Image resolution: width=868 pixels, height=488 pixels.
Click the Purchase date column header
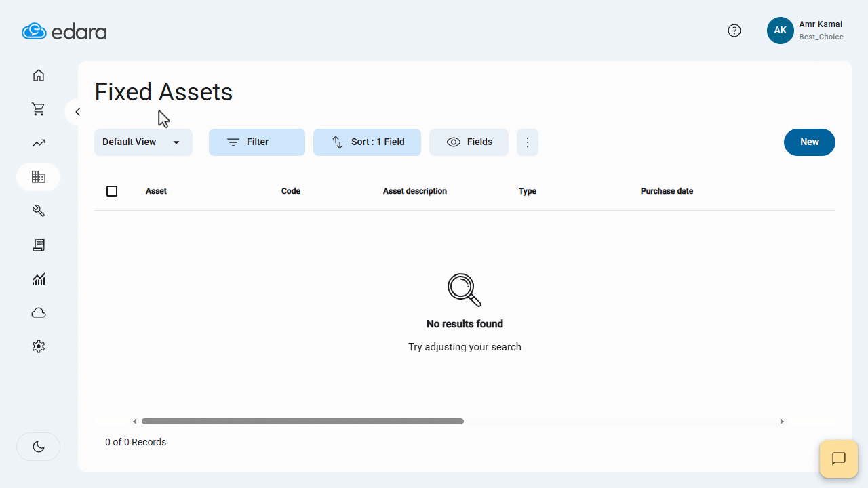pyautogui.click(x=667, y=191)
